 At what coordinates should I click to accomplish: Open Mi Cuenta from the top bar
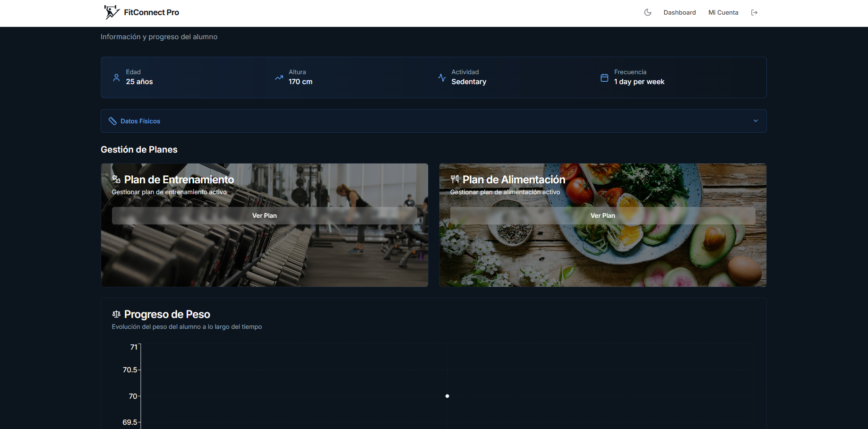[x=723, y=12]
